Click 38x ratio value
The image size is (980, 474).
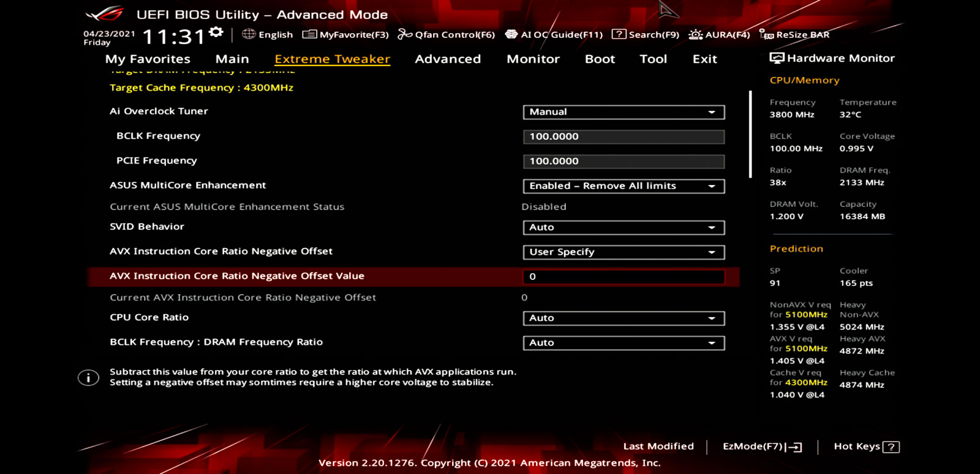click(778, 182)
